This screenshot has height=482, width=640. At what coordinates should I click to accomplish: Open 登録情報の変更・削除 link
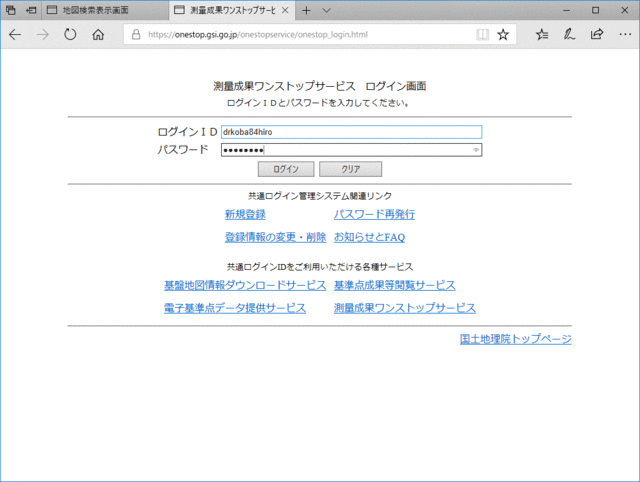[x=276, y=237]
